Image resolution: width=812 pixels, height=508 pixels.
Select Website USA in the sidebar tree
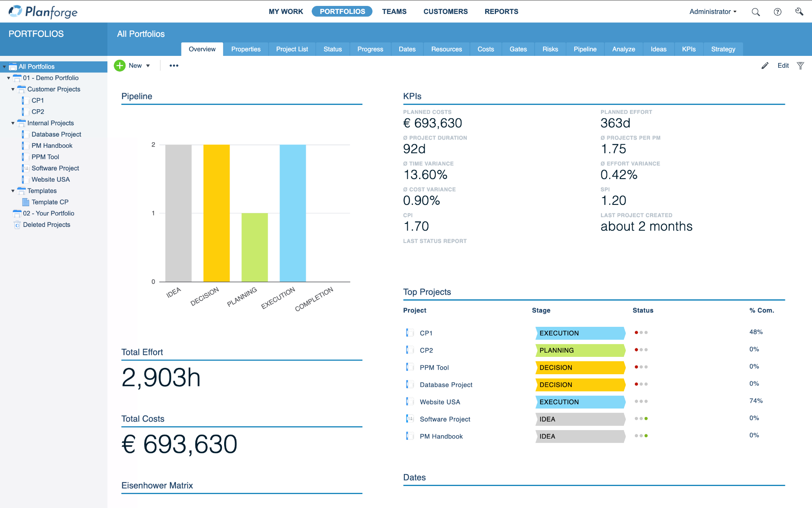(51, 179)
